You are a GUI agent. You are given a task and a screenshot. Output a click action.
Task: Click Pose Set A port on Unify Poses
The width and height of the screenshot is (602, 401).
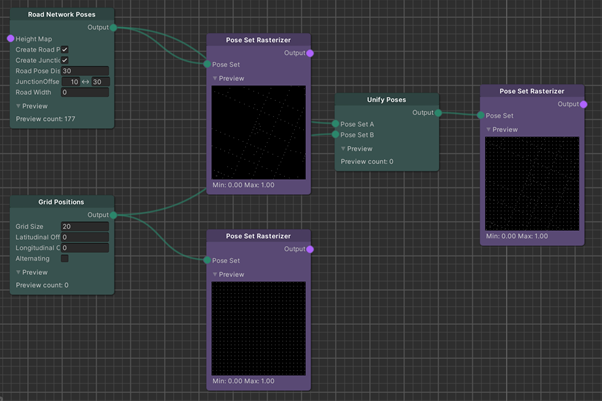(x=336, y=124)
